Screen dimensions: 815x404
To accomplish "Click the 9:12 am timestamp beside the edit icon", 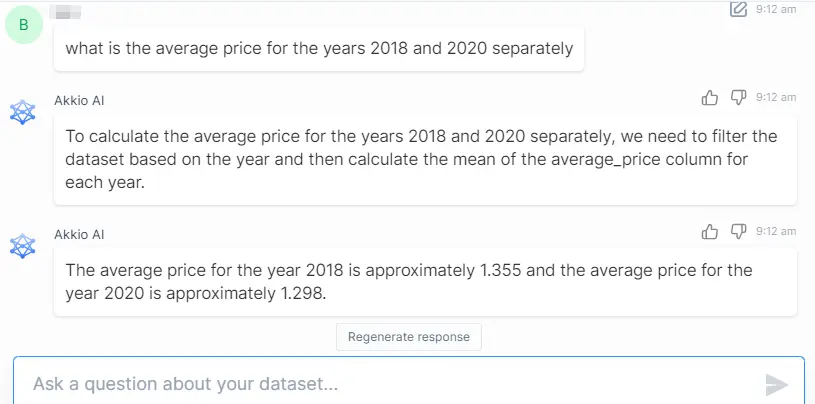I will 776,10.
